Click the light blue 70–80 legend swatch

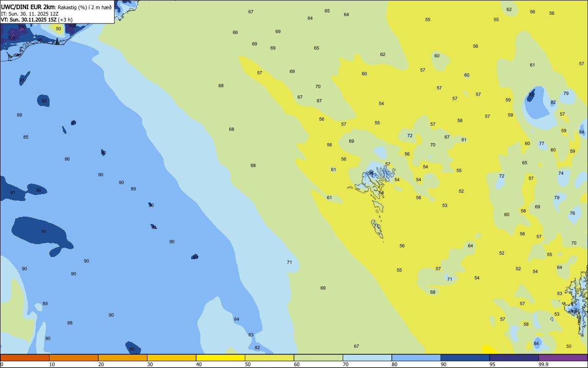[367, 357]
